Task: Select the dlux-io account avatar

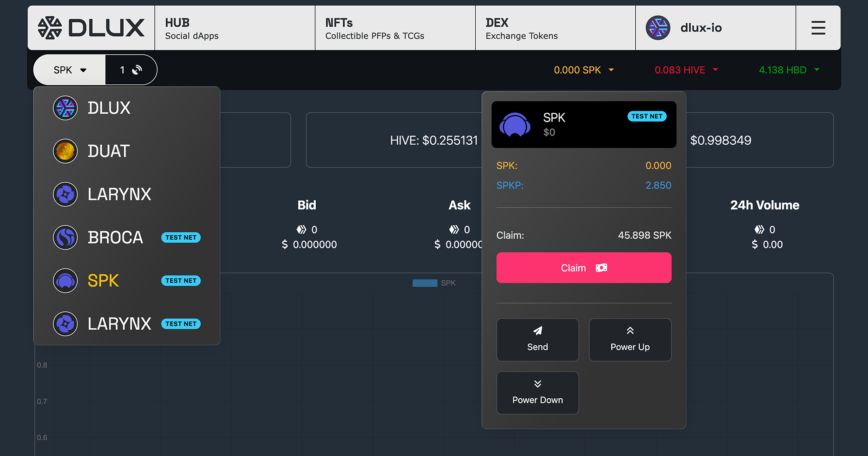Action: [x=658, y=28]
